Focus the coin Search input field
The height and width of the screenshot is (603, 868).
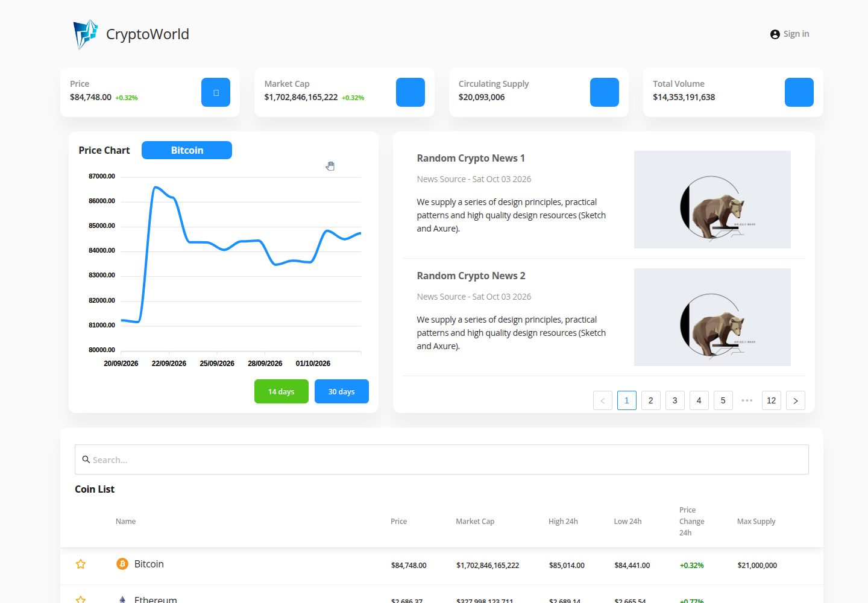coord(442,459)
